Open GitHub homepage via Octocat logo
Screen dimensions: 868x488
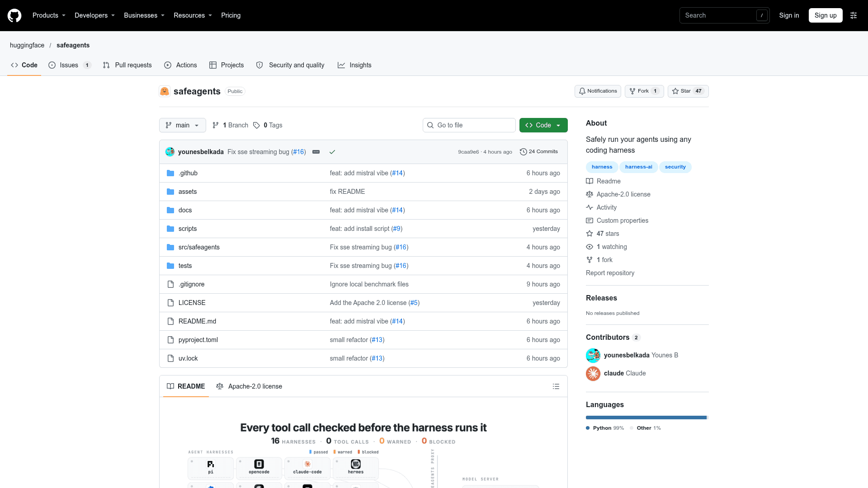point(14,15)
